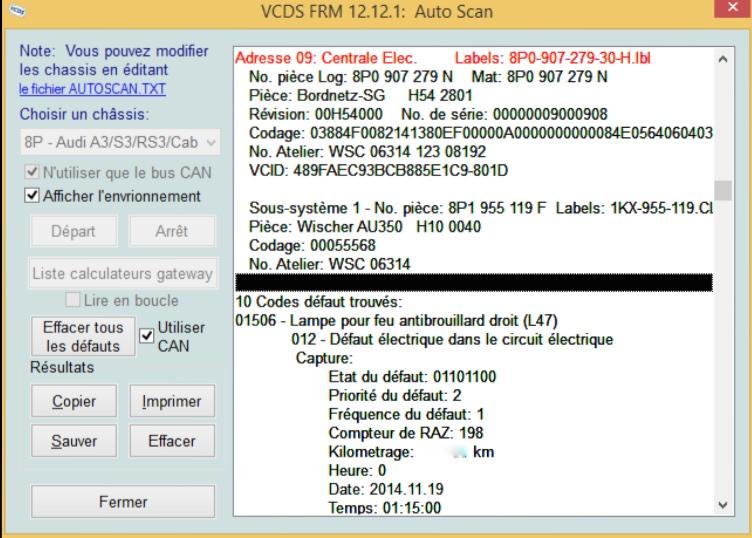Viewport: 752px width, 538px height.
Task: Click the "Pièce: Wischer AU350" line
Action: tap(364, 226)
